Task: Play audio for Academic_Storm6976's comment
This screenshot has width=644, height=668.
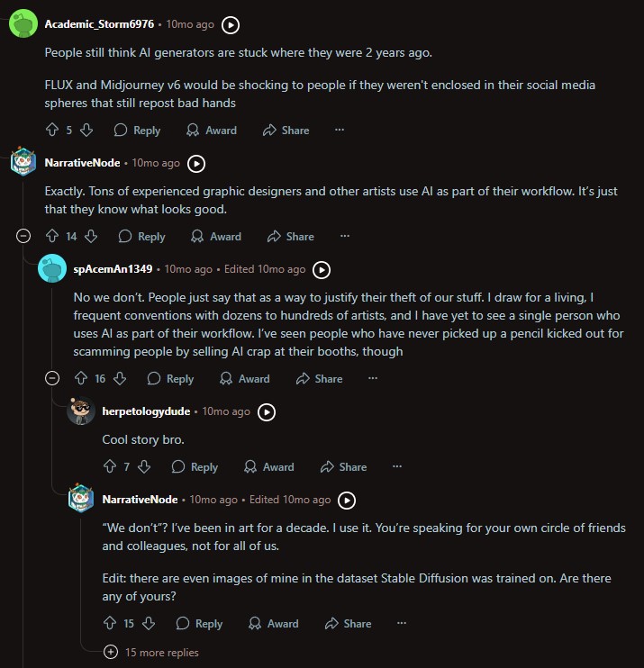Action: [x=231, y=25]
